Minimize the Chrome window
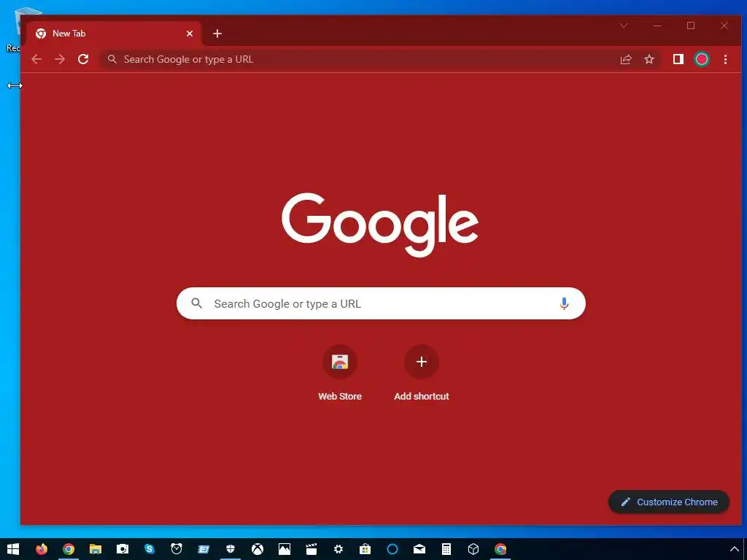The height and width of the screenshot is (560, 747). point(657,26)
